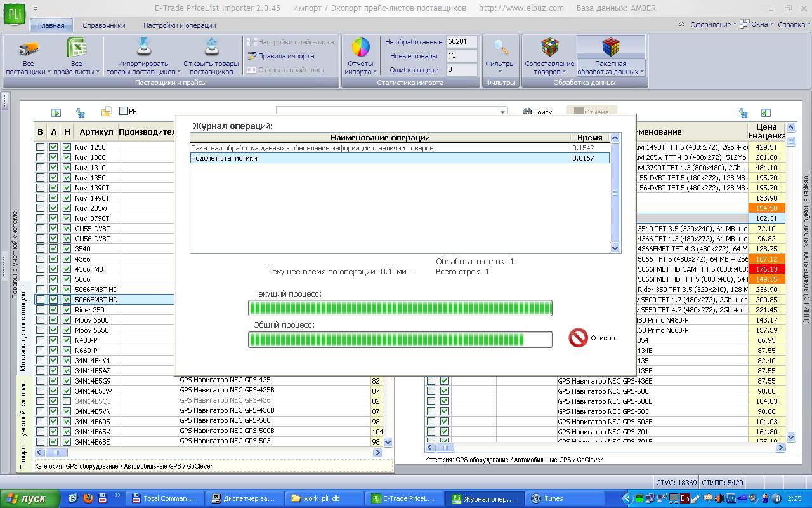
Task: Open the 'Все прайс-листы' Excel icon
Action: (x=77, y=48)
